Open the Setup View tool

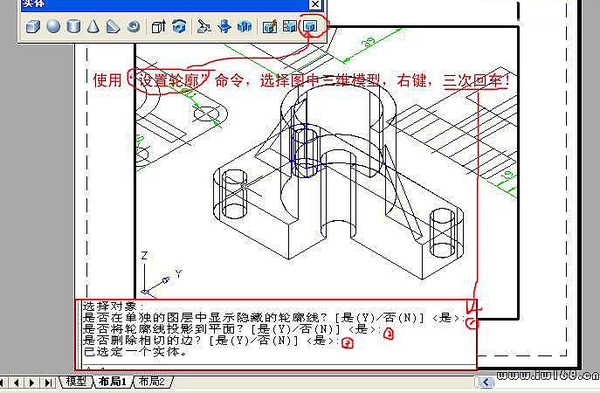pyautogui.click(x=290, y=26)
